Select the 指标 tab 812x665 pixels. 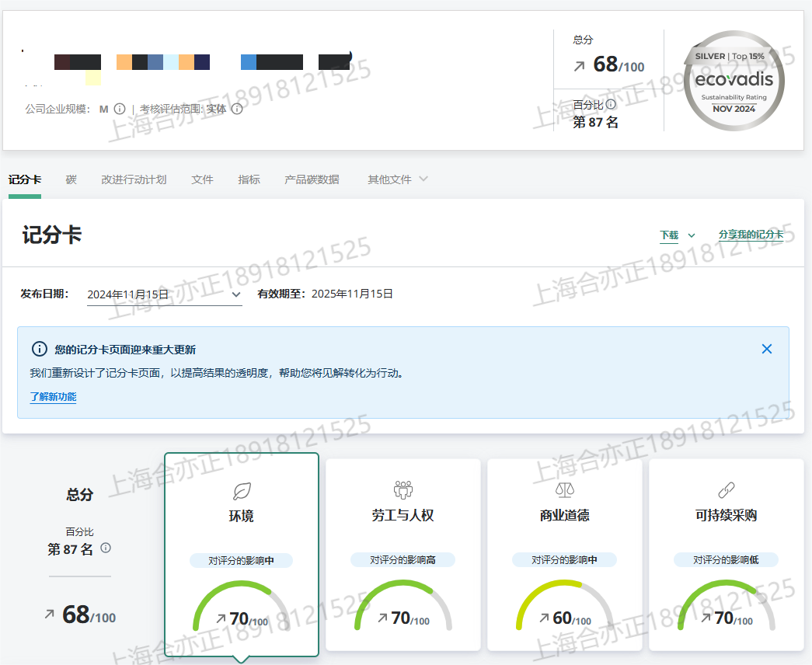249,179
